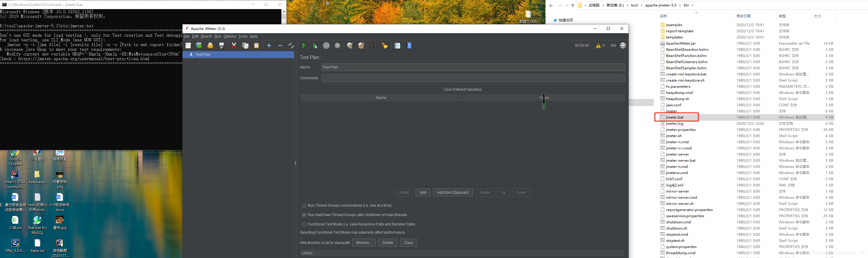Click Name column header in variables table
Viewport: 868px width, 258px height.
381,98
